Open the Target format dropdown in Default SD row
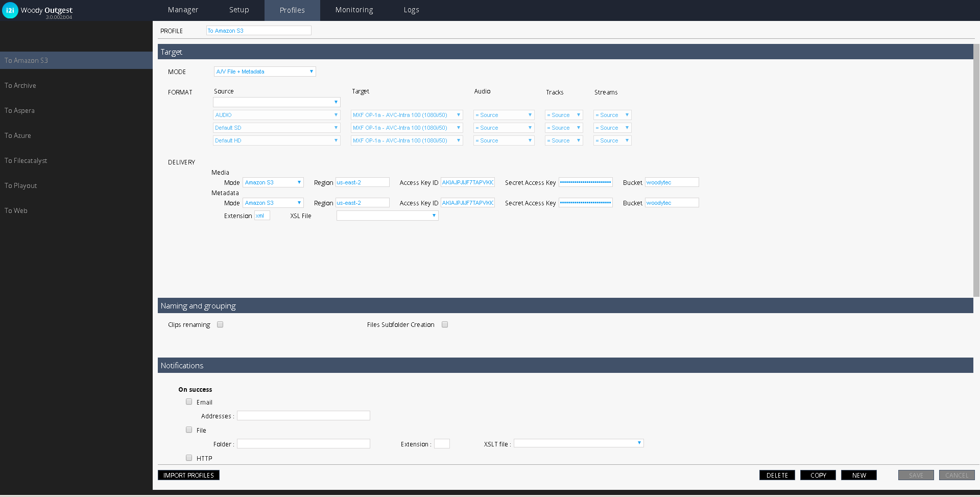980x497 pixels. tap(407, 128)
